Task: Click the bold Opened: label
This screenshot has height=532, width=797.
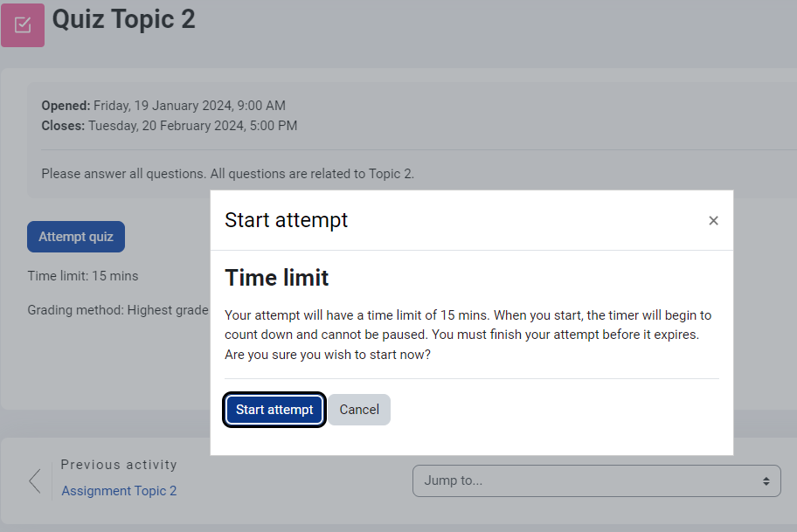Action: pyautogui.click(x=66, y=106)
